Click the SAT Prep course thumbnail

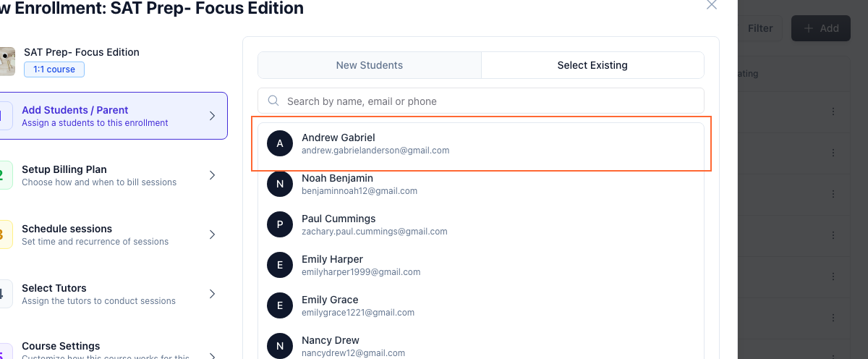coord(7,62)
